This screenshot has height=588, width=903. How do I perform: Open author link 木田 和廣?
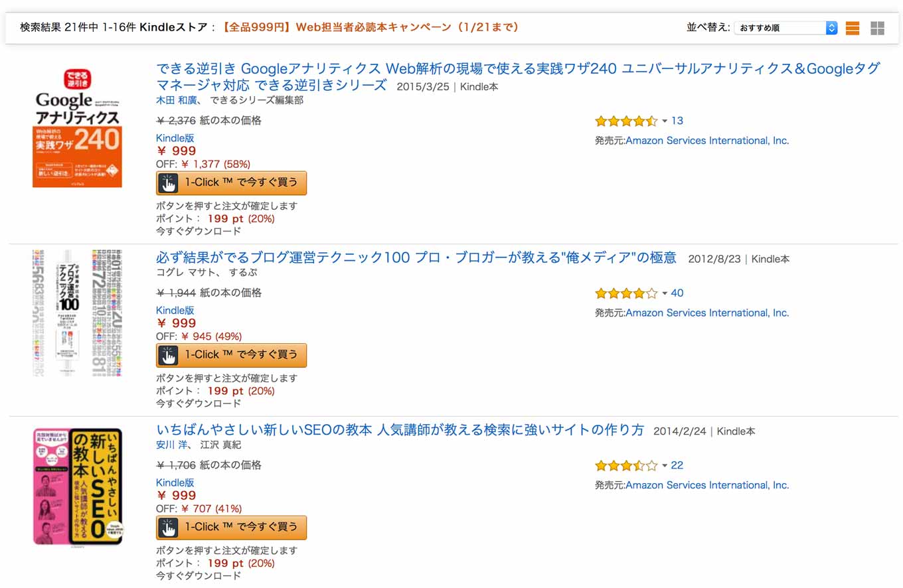coord(177,100)
